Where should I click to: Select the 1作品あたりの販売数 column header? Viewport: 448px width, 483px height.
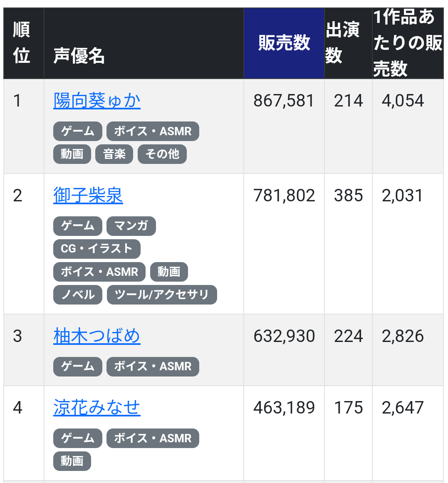(407, 43)
